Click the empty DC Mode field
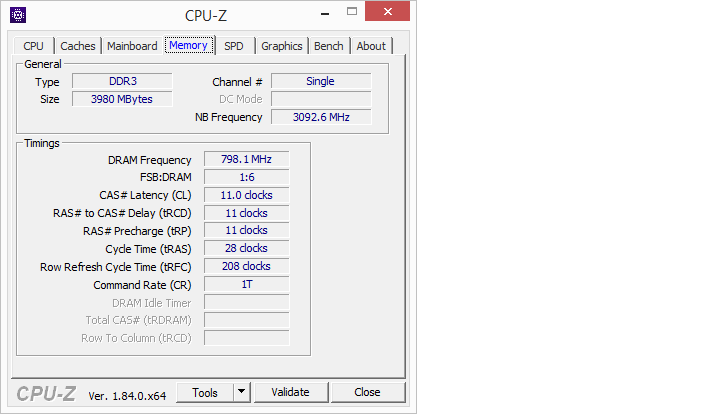711x414 pixels. 321,99
